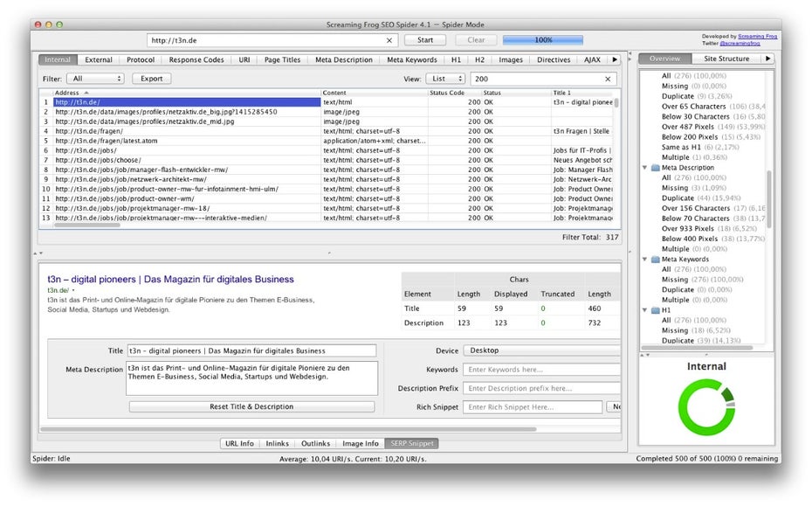812x506 pixels.
Task: Click the Rich Snippet input field
Action: pyautogui.click(x=533, y=407)
